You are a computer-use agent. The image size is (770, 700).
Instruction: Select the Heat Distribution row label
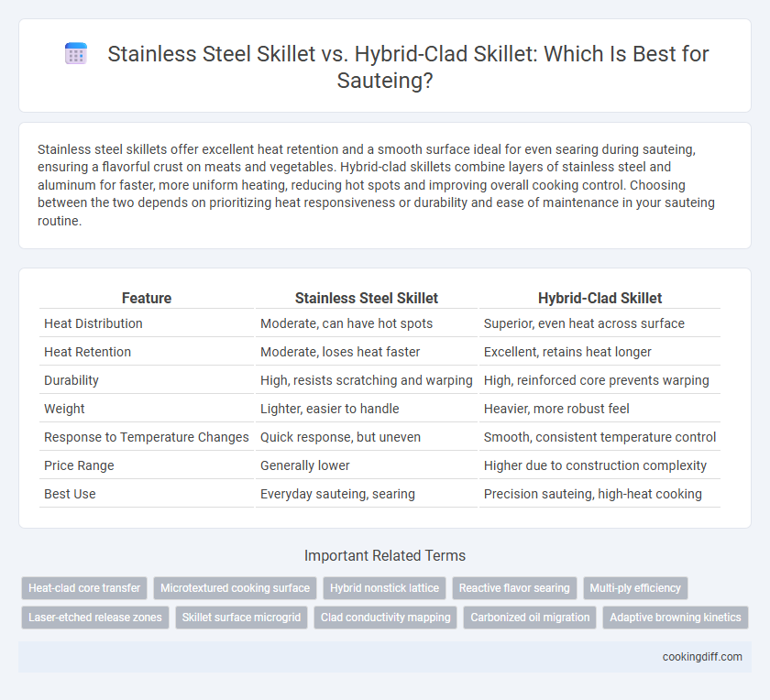pyautogui.click(x=93, y=323)
